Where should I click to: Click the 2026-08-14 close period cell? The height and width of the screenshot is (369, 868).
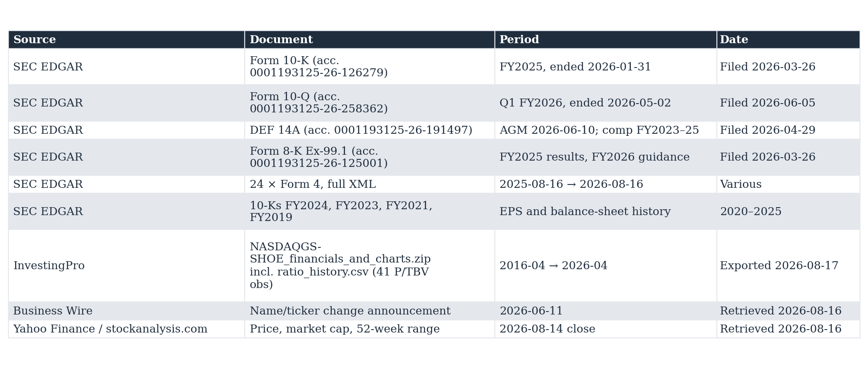click(605, 329)
